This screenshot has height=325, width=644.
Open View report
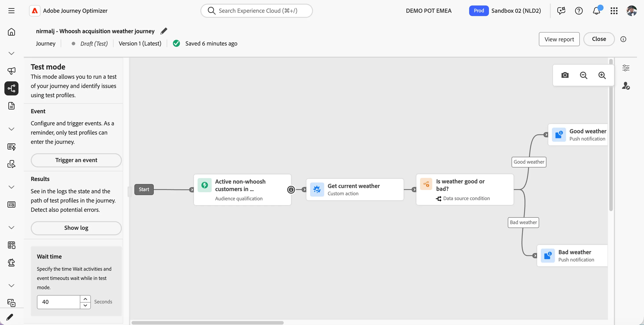tap(559, 39)
